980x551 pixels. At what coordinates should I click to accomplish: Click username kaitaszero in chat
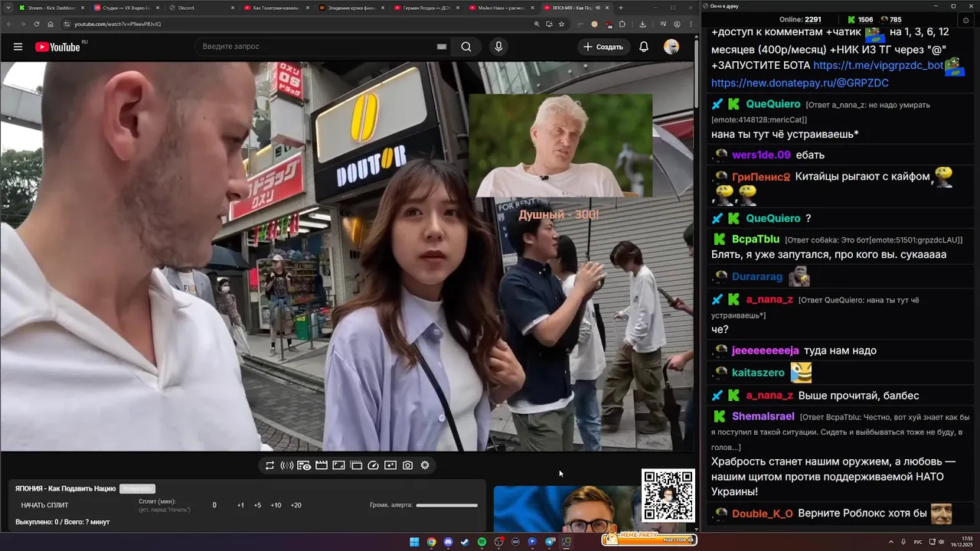(x=758, y=373)
